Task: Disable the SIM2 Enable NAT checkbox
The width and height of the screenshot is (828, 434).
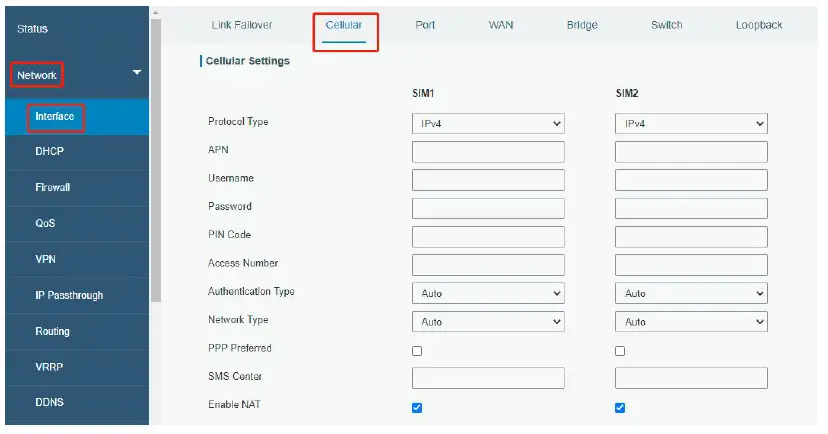Action: pyautogui.click(x=620, y=407)
